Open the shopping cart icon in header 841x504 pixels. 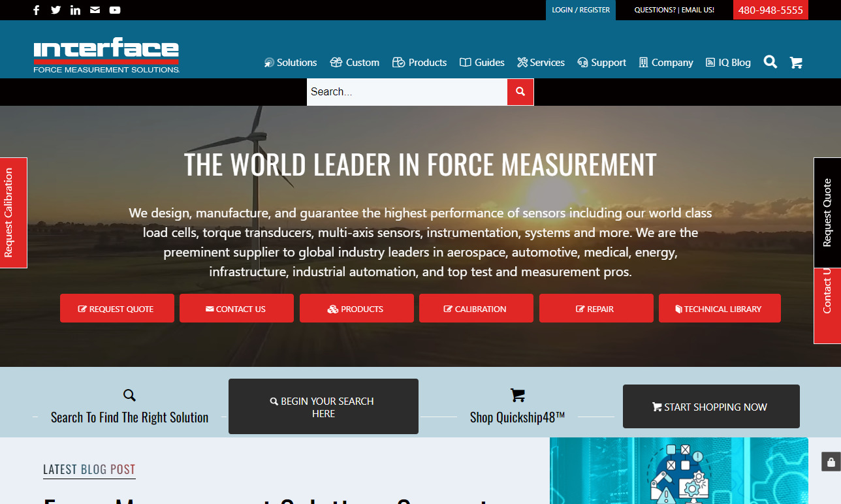coord(796,63)
